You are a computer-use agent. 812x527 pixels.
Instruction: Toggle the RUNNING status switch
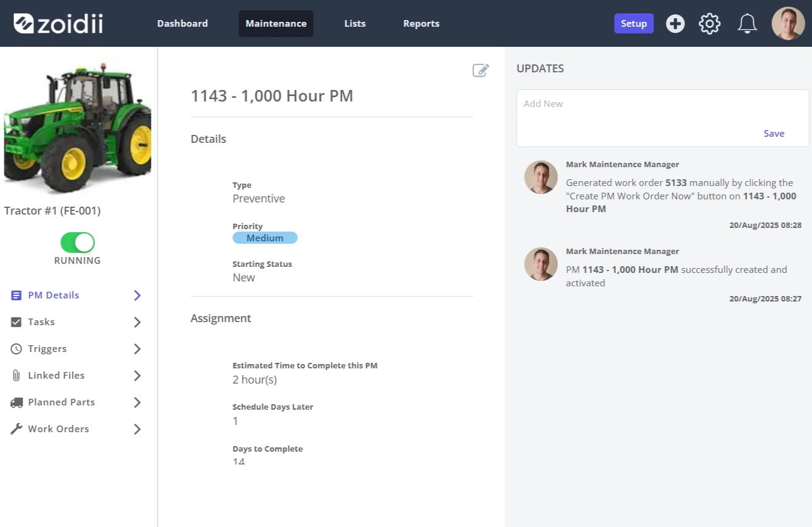(78, 243)
